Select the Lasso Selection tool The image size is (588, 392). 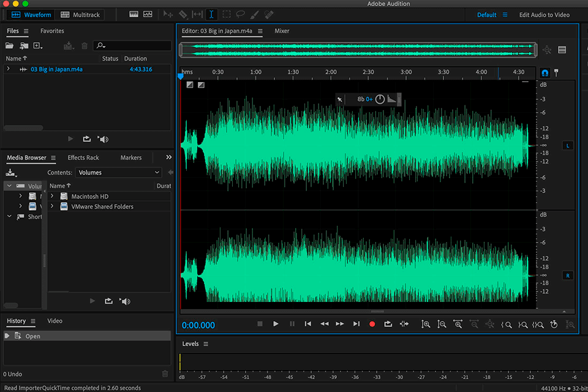pos(240,15)
